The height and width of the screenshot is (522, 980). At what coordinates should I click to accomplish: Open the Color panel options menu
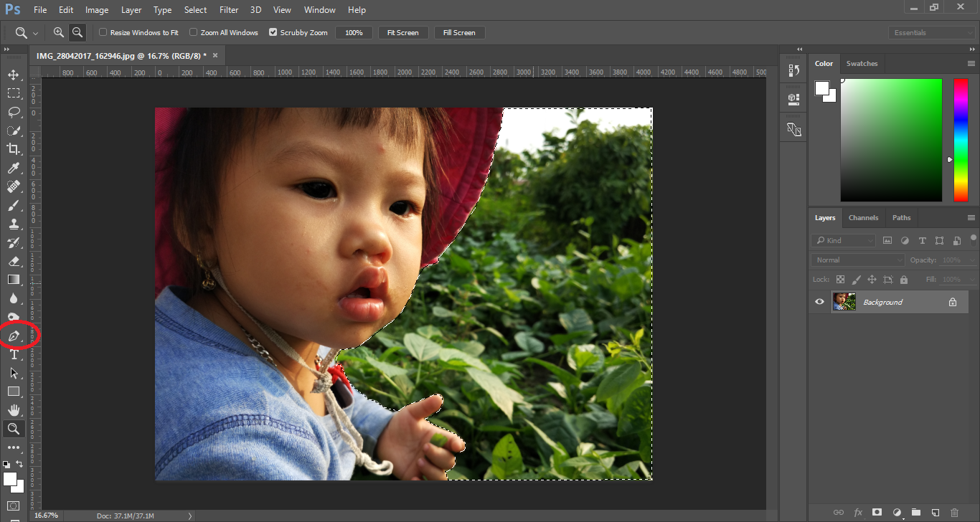click(x=971, y=64)
